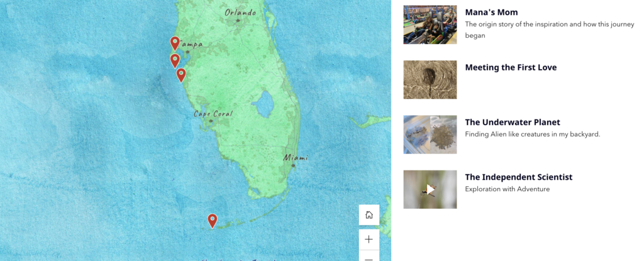The width and height of the screenshot is (644, 261).
Task: Open the southernmost of three Tampa-area pins
Action: pos(180,75)
